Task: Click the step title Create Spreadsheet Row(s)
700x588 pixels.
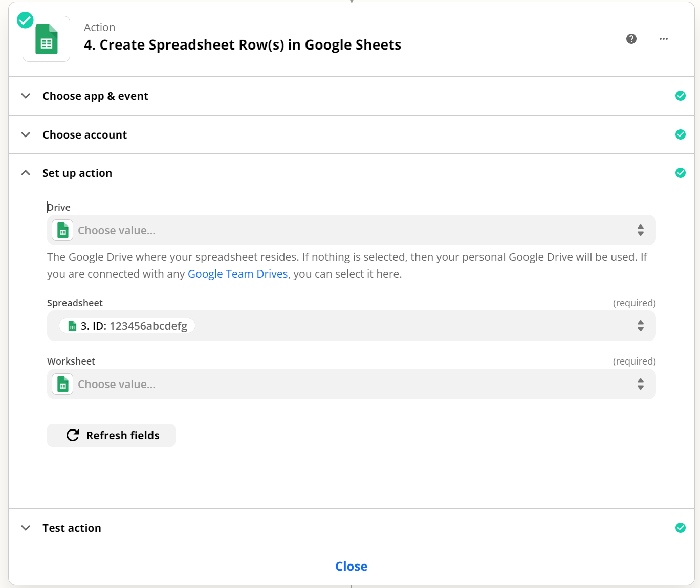Action: [x=243, y=45]
